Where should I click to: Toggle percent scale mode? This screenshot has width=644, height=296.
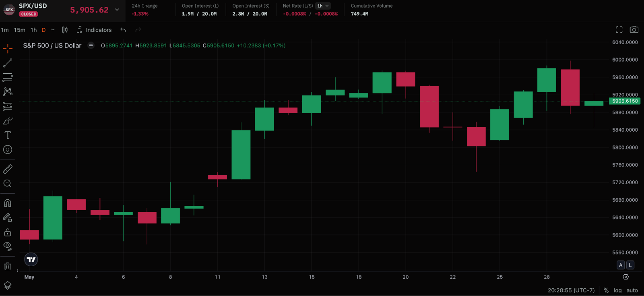pos(606,290)
